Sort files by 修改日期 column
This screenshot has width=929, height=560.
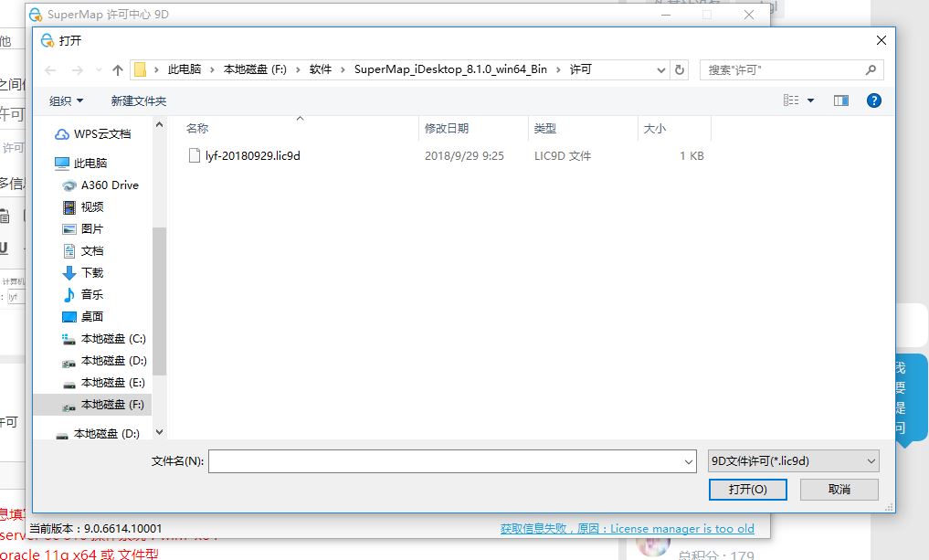click(x=446, y=128)
